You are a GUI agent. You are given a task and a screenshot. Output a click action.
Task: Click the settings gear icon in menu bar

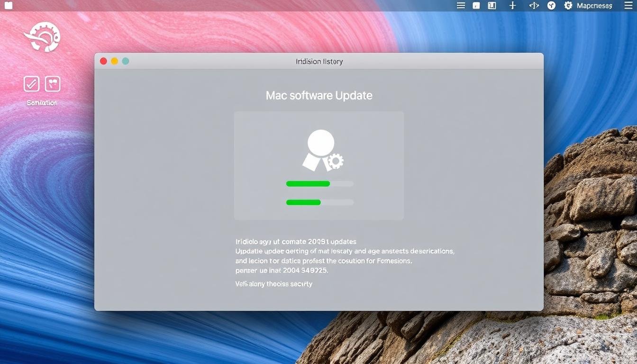(568, 6)
